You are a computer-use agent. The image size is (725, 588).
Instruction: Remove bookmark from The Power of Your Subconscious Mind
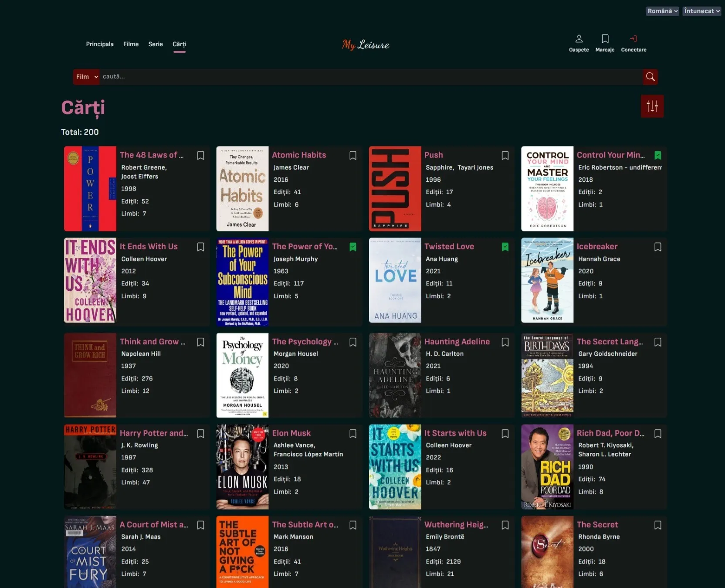[x=353, y=247]
